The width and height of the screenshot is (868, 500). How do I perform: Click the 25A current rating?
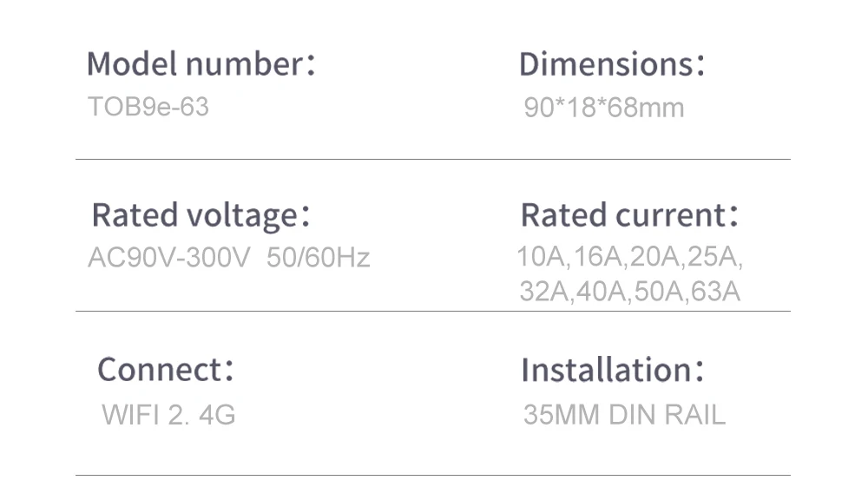click(717, 258)
